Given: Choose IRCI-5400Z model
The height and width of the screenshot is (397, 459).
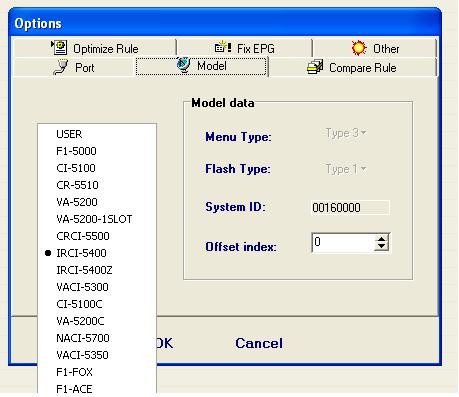Looking at the screenshot, I should coord(97,270).
